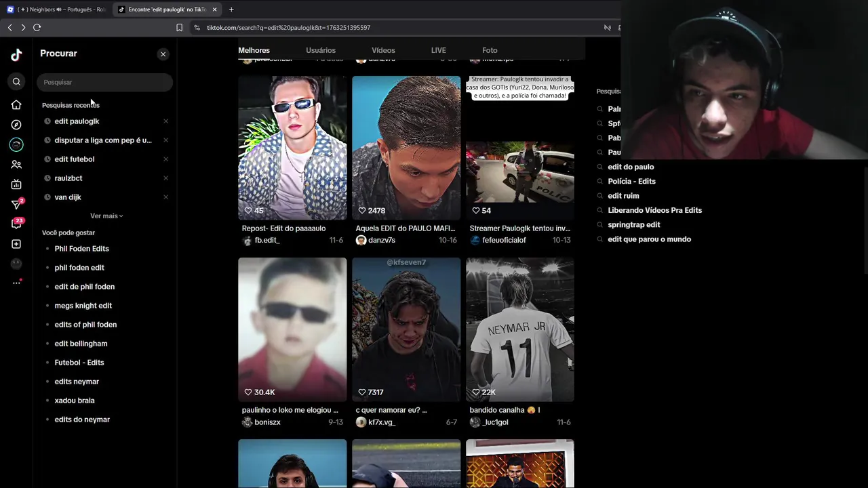The width and height of the screenshot is (868, 488).
Task: Close the Procurar search panel
Action: click(x=163, y=54)
